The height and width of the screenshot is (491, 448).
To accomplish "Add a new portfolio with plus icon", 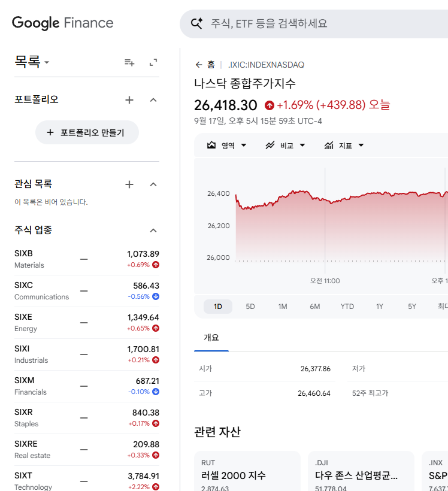I will [x=129, y=100].
